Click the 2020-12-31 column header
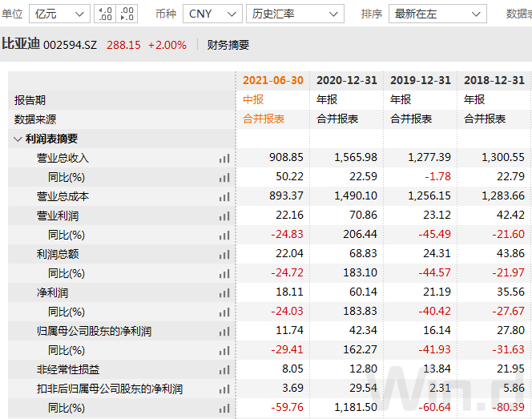532x419 pixels. click(x=347, y=81)
